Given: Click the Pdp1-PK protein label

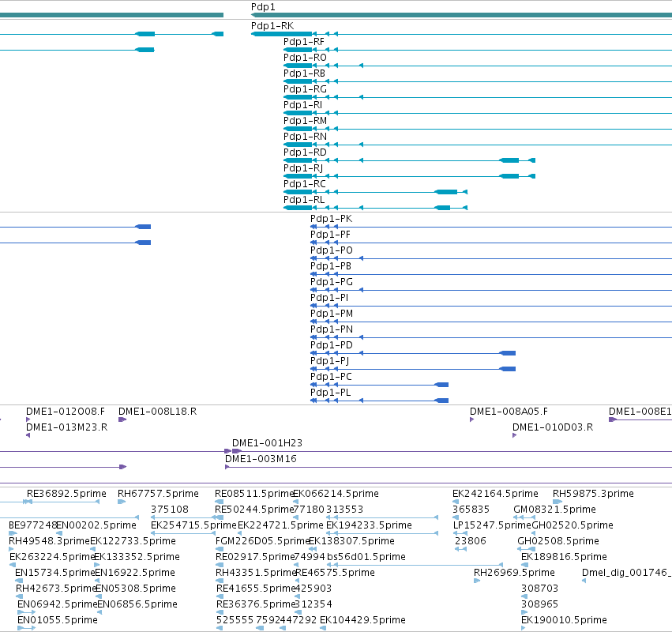Looking at the screenshot, I should tap(332, 219).
